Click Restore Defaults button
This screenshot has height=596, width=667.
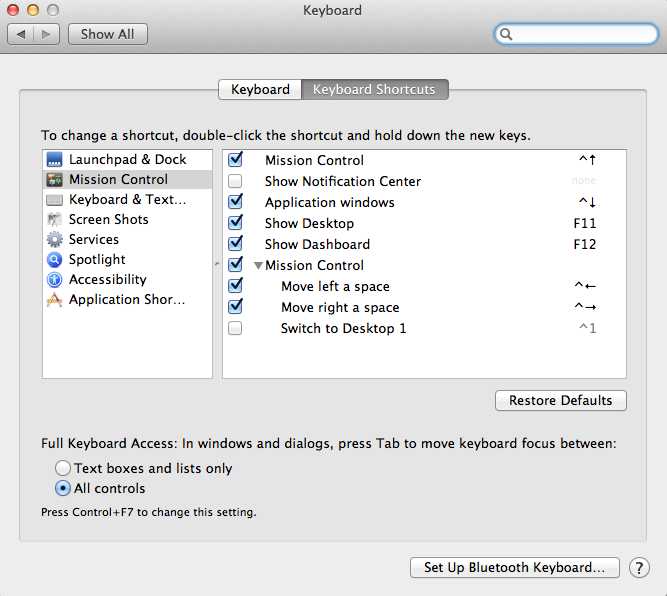[561, 400]
